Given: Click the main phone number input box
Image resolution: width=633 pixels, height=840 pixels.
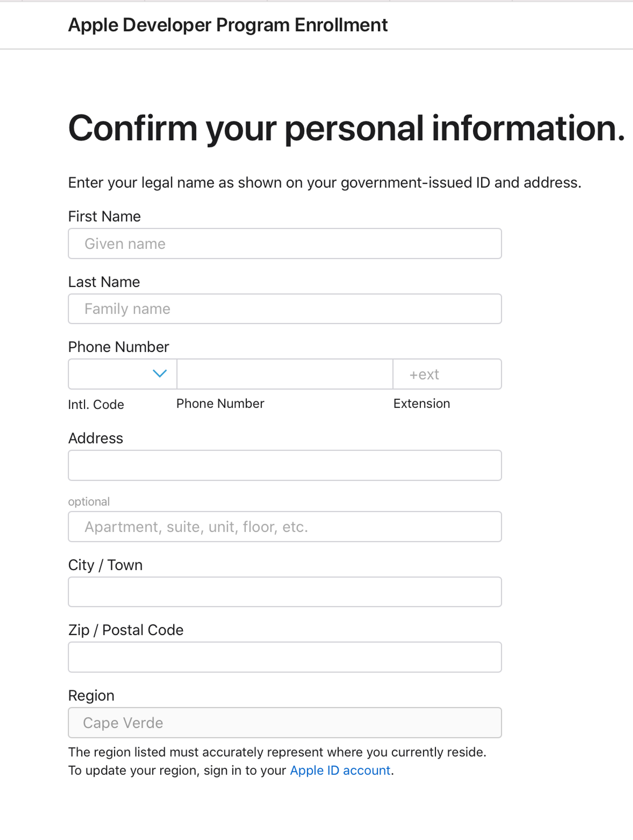Looking at the screenshot, I should coord(285,374).
